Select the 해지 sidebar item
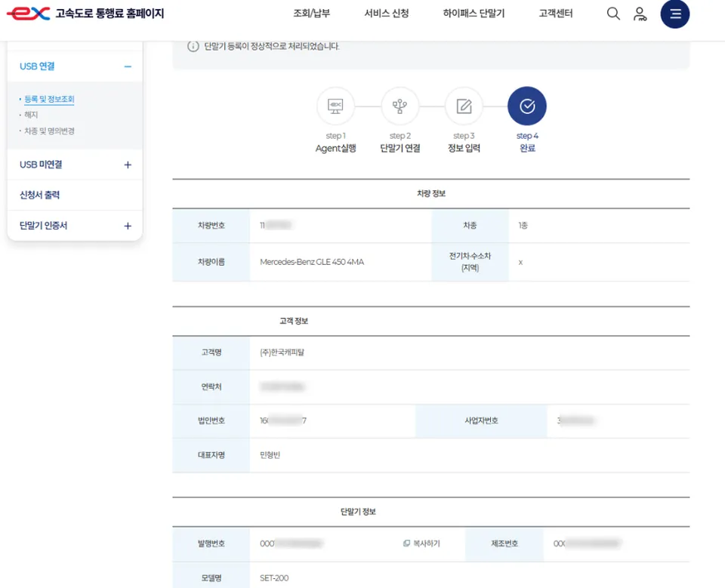 [31, 115]
